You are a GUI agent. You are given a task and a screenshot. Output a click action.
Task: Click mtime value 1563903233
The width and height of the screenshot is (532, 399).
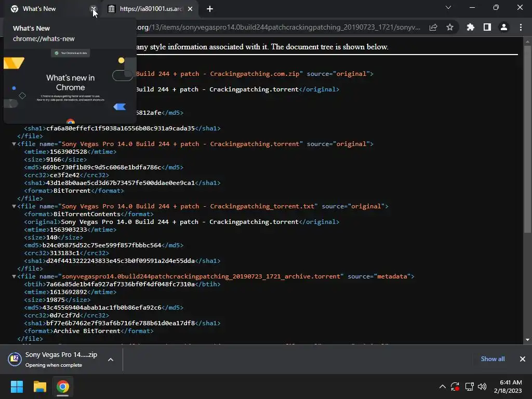(x=69, y=230)
